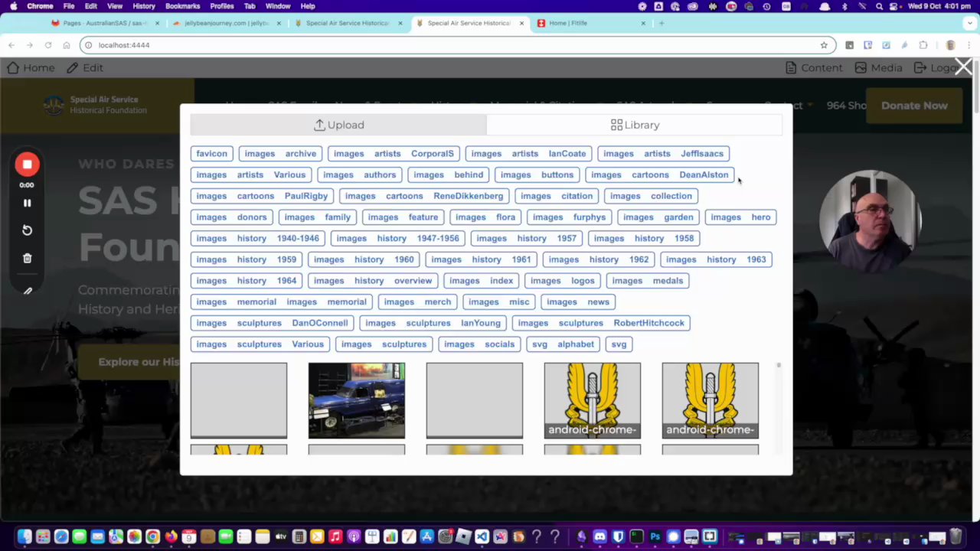Bookmark this page with the star icon
The height and width of the screenshot is (551, 980).
(824, 45)
